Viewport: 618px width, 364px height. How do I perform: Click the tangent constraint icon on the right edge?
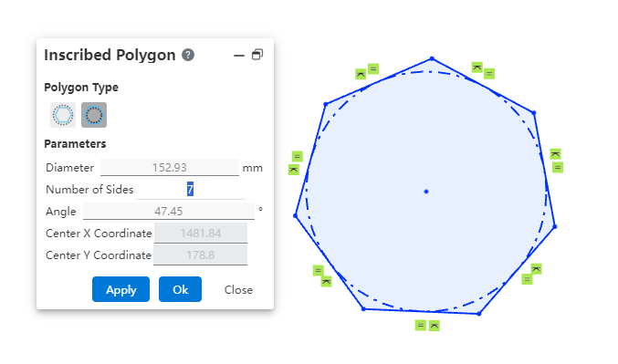click(555, 153)
